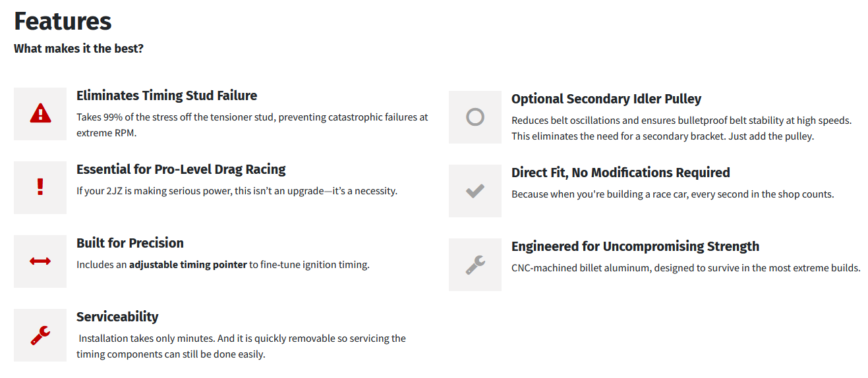Click the CNC-machined billet aluminum description
Viewport: 868px width, 378px height.
(686, 268)
